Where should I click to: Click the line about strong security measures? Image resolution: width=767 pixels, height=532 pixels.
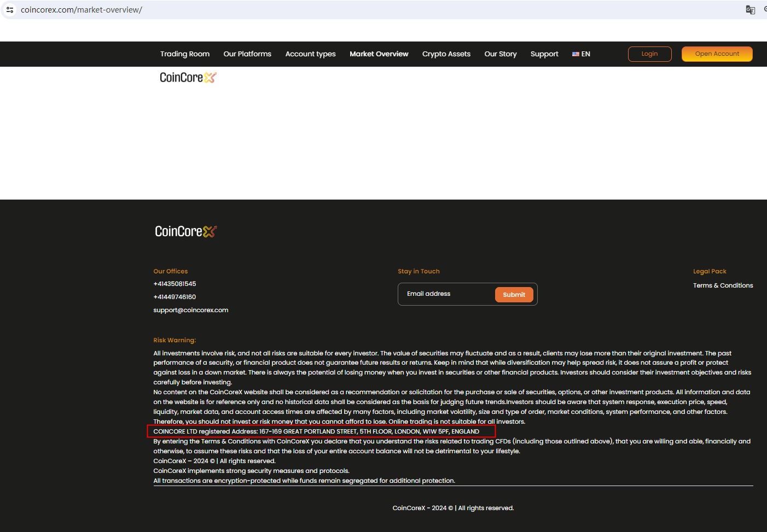pos(251,471)
